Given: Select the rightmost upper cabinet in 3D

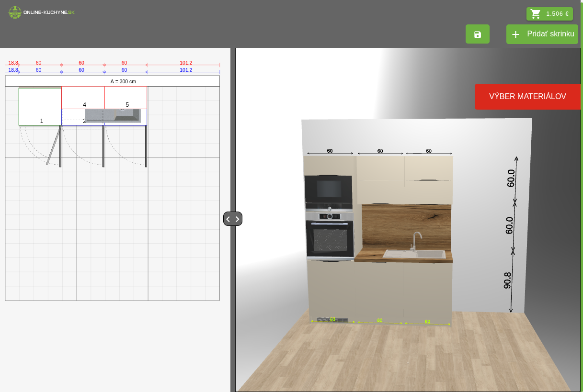Looking at the screenshot, I should (428, 179).
